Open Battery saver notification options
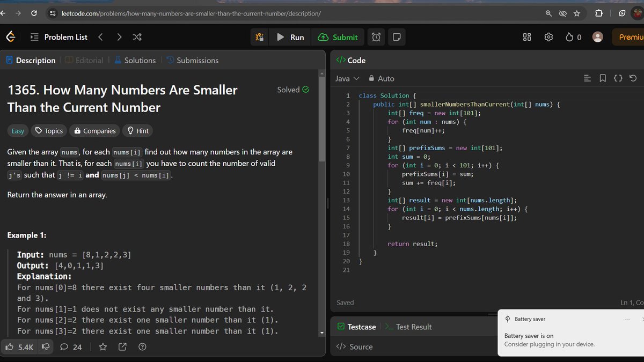This screenshot has height=362, width=644. 627,319
